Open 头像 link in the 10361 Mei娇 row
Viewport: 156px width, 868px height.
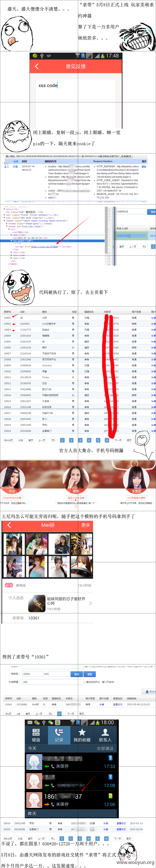pyautogui.click(x=102, y=704)
